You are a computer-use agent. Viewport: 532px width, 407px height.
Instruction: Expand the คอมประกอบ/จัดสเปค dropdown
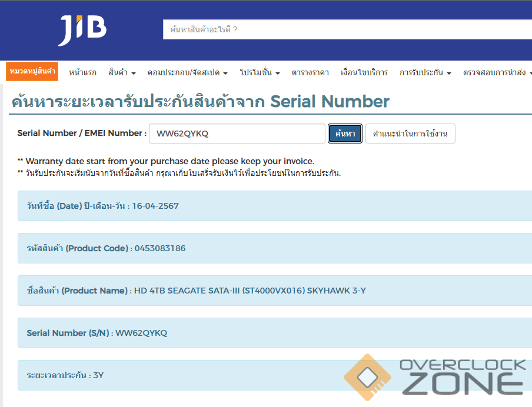point(187,72)
